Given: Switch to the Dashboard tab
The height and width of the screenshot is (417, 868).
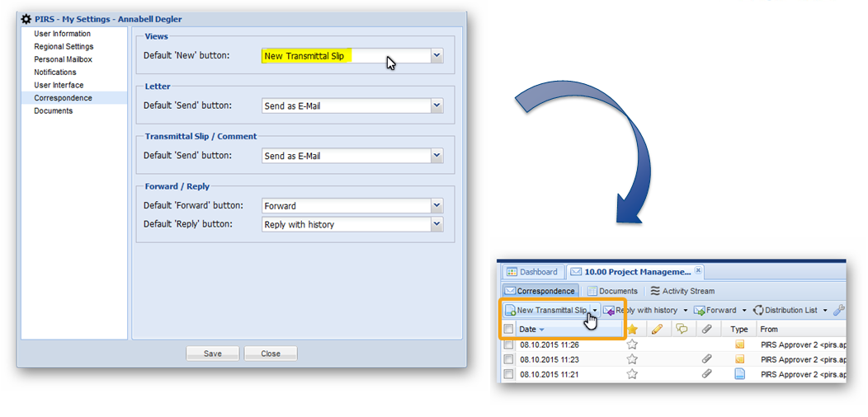Looking at the screenshot, I should (x=531, y=272).
